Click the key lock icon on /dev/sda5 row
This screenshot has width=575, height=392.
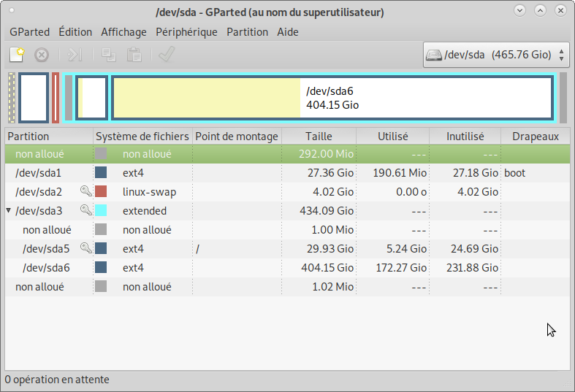click(x=85, y=248)
